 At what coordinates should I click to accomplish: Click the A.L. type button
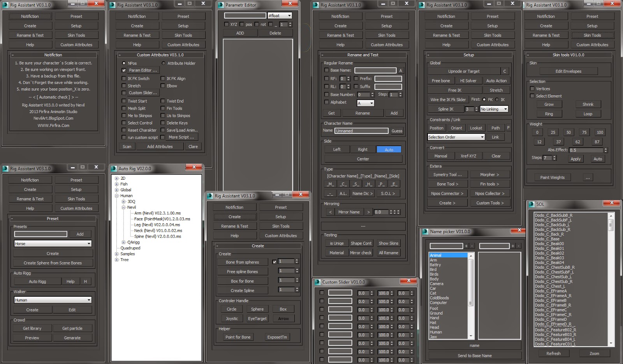[x=343, y=193]
